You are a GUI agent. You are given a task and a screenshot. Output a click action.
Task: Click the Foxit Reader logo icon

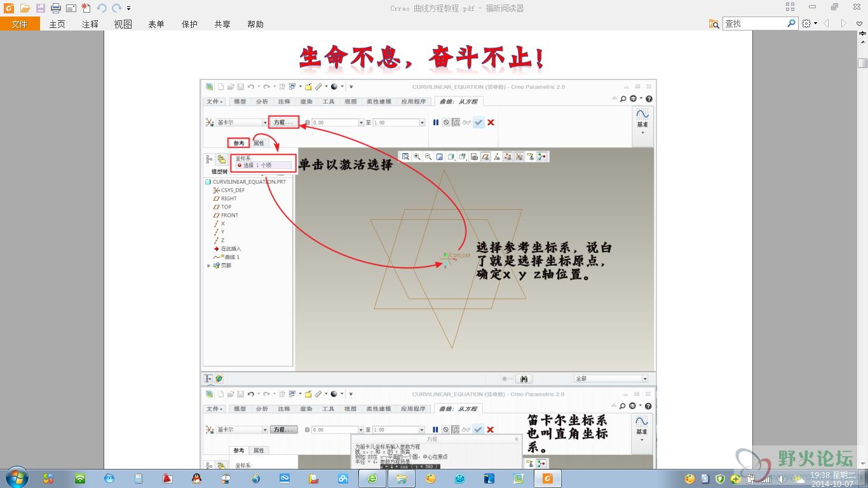[9, 8]
